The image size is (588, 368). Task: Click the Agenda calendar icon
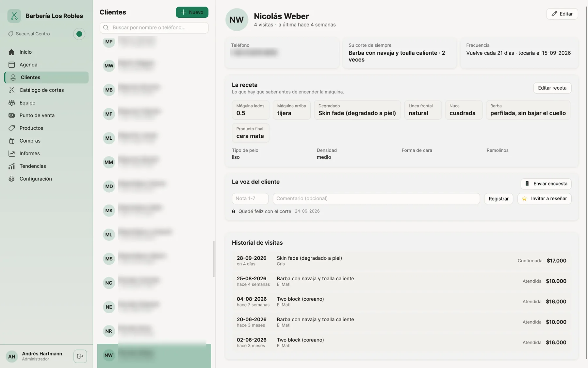[11, 65]
